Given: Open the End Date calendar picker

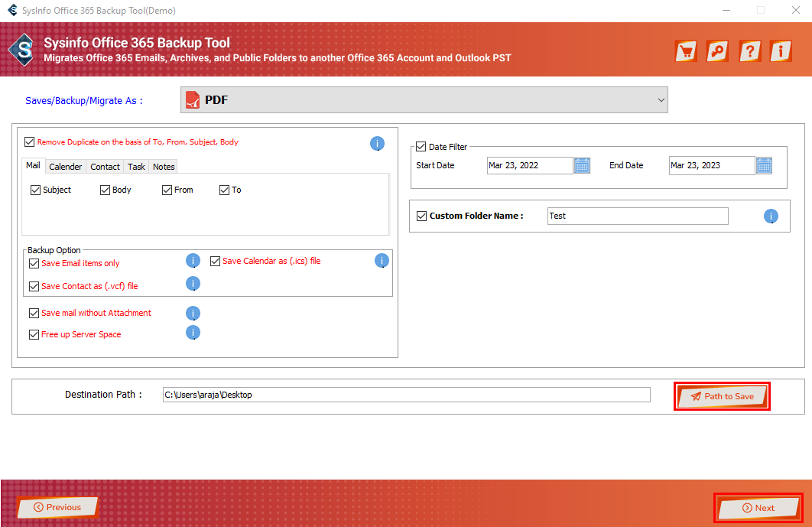Looking at the screenshot, I should pos(764,165).
